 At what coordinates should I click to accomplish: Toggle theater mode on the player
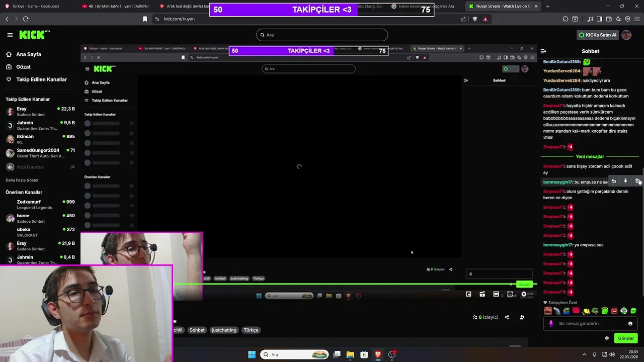tap(496, 294)
